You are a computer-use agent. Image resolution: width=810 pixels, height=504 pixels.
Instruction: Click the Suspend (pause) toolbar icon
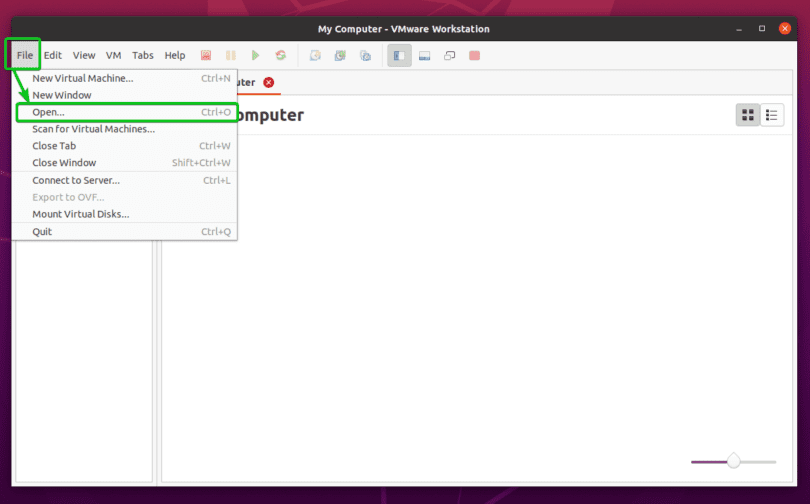click(230, 55)
